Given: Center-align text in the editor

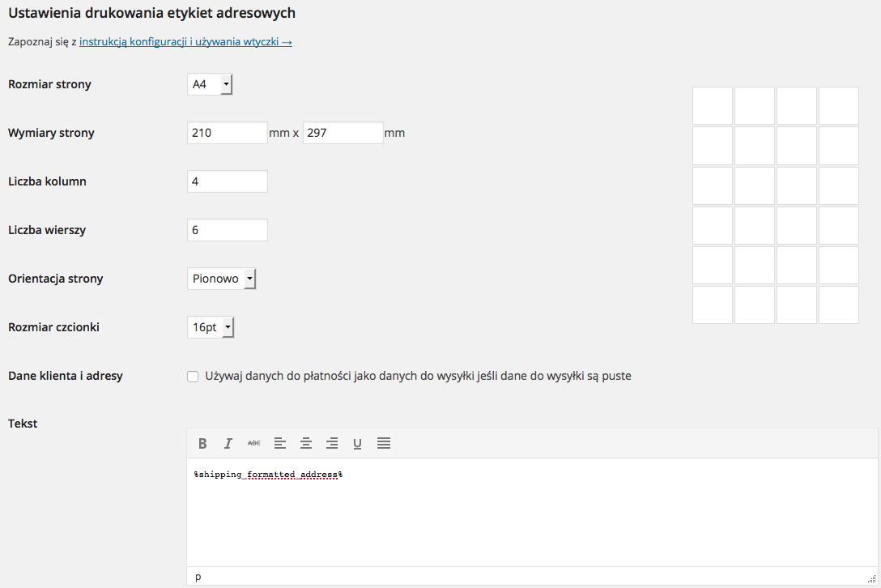Looking at the screenshot, I should pos(306,443).
